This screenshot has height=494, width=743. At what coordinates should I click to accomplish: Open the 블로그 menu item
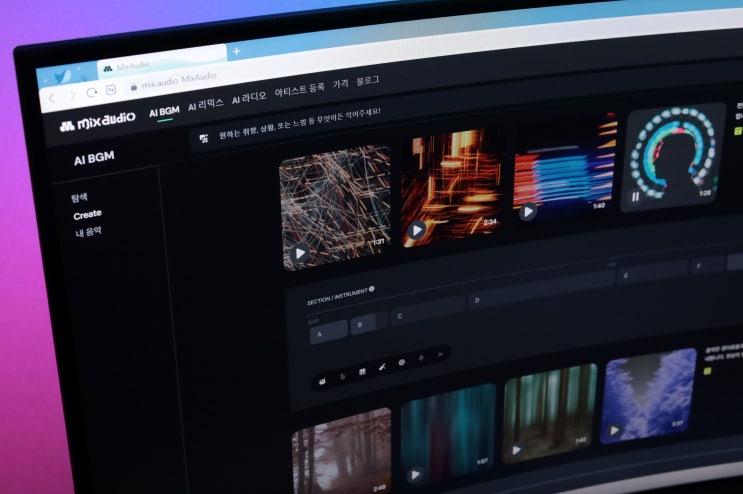coord(368,81)
